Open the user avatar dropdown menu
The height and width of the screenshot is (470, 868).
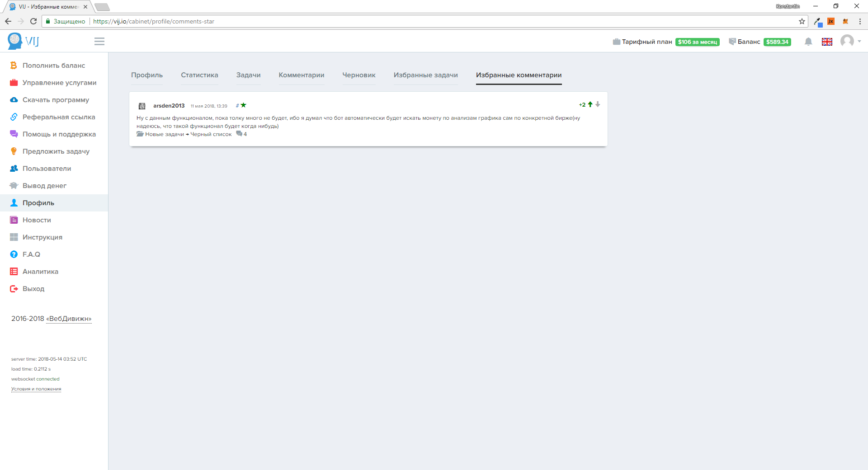(850, 41)
